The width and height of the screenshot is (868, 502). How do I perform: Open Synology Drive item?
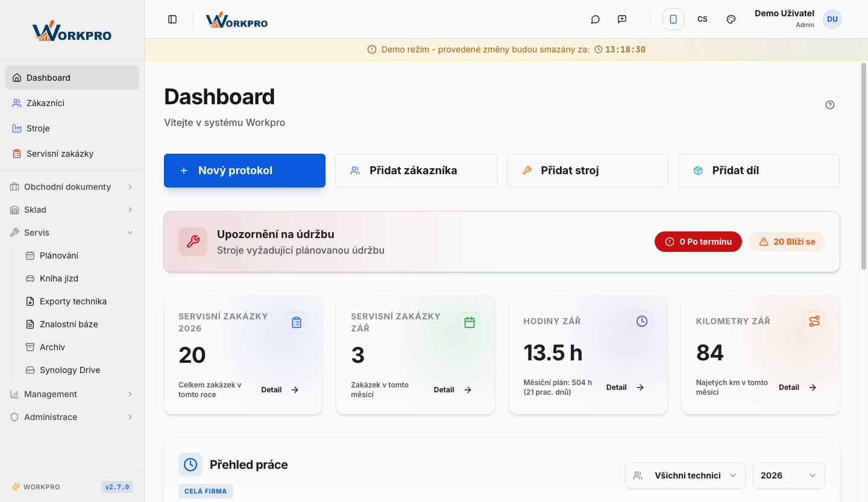click(79, 370)
